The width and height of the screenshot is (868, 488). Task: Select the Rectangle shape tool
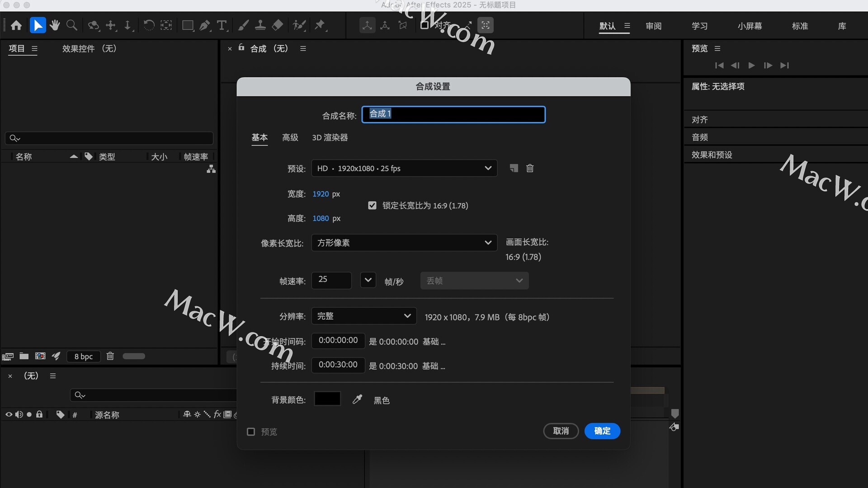tap(188, 25)
